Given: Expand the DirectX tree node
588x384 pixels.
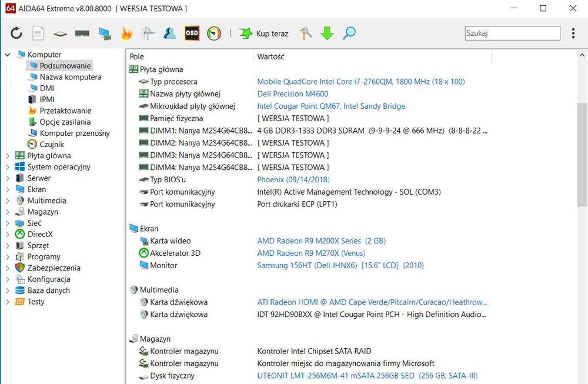Looking at the screenshot, I should click(x=7, y=235).
